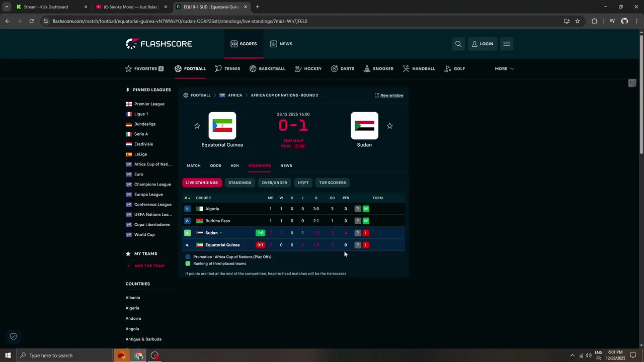
Task: Switch to the Odds tab
Action: tap(215, 165)
